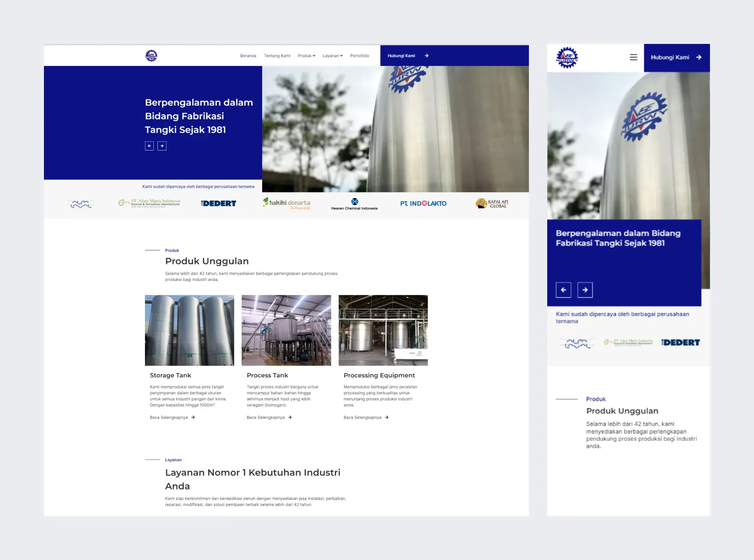
Task: Open the Processing Equipment product image
Action: coord(383,330)
